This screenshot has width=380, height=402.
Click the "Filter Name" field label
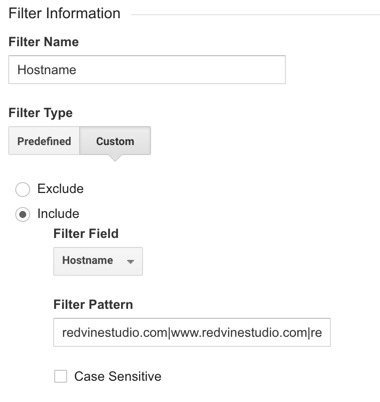click(x=44, y=42)
